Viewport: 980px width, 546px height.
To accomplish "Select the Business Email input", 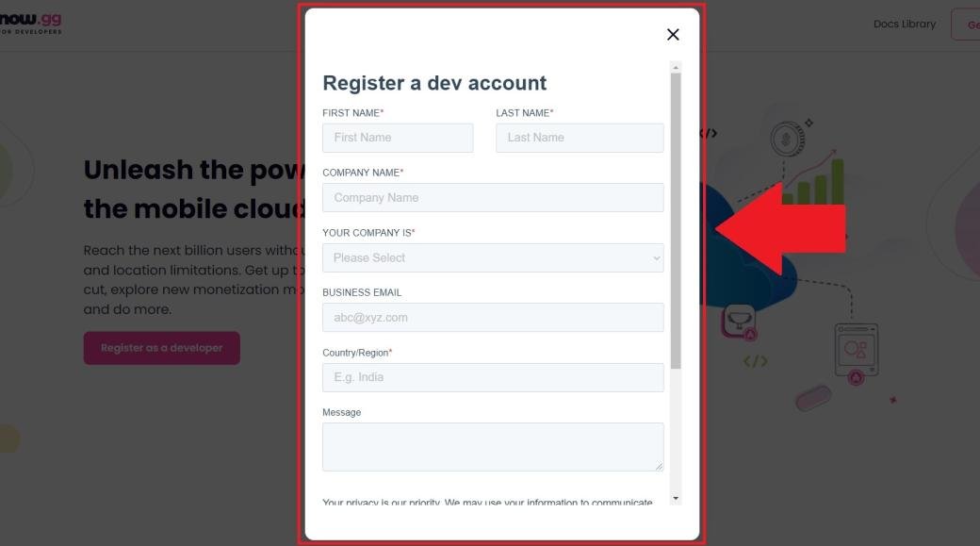I will 493,318.
